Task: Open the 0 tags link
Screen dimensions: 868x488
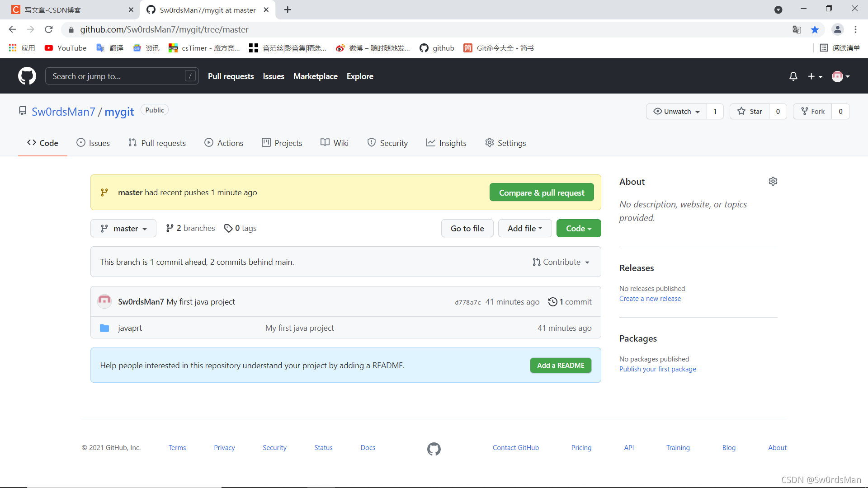Action: point(241,228)
